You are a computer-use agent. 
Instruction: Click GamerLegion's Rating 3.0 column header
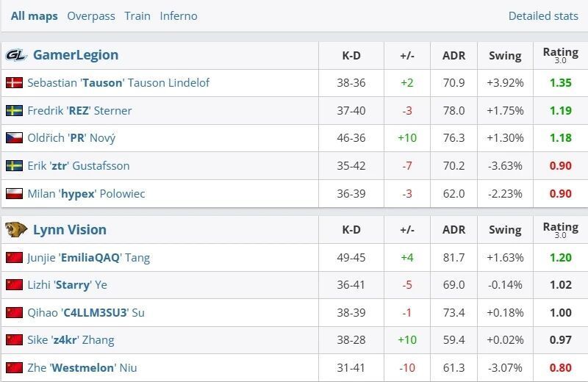[560, 55]
